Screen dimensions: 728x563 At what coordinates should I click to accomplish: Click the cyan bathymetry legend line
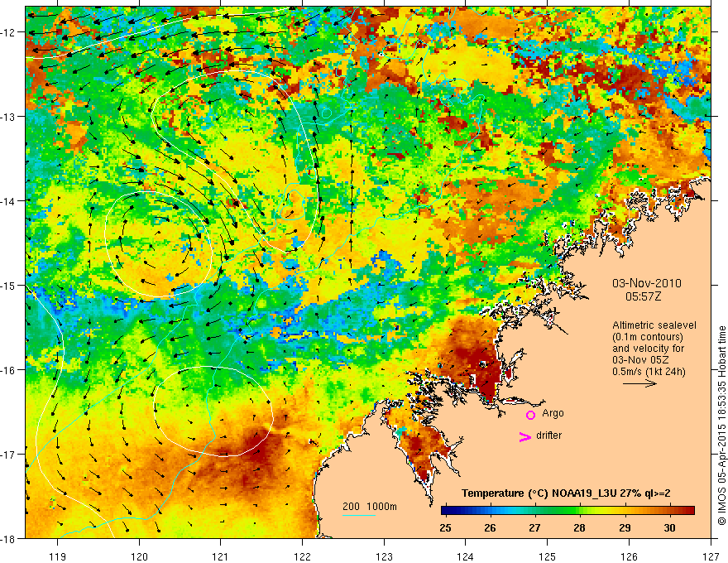[359, 515]
